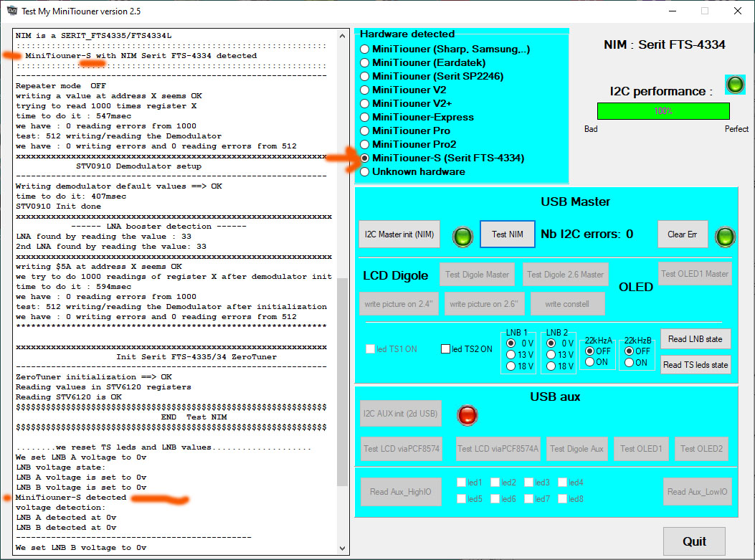Click Read TS leds state button

[x=695, y=365]
